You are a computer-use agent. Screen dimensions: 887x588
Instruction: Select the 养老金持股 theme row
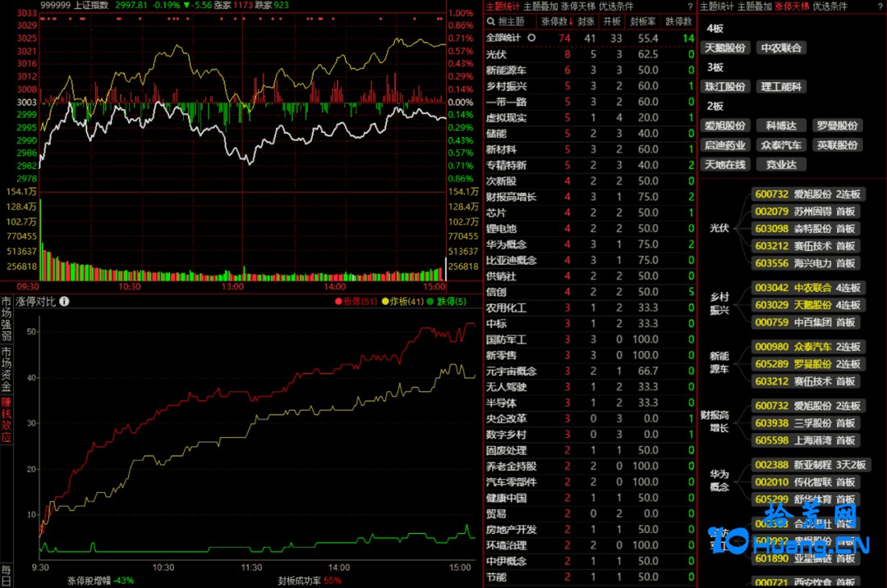590,466
